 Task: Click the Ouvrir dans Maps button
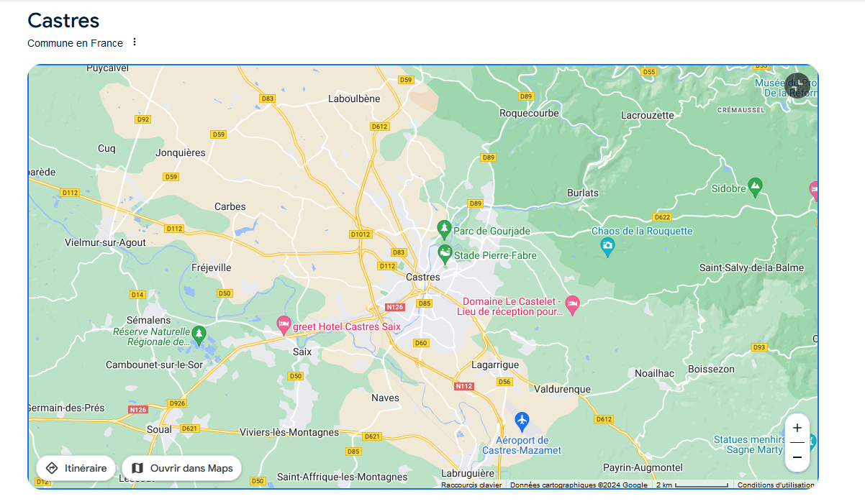point(182,468)
